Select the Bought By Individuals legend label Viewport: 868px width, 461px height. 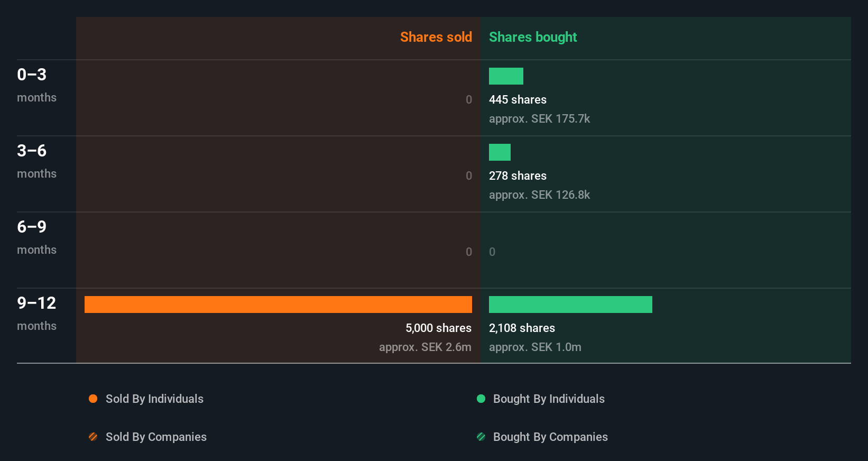pos(549,399)
